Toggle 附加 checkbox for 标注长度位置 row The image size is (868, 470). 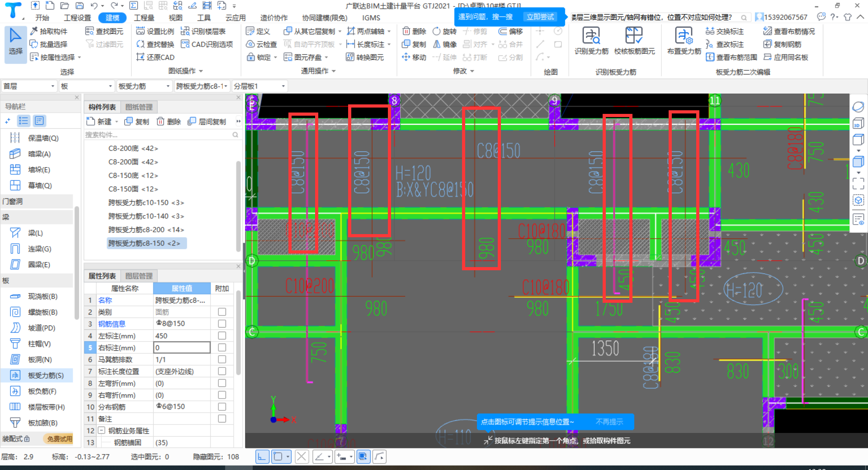(x=222, y=371)
